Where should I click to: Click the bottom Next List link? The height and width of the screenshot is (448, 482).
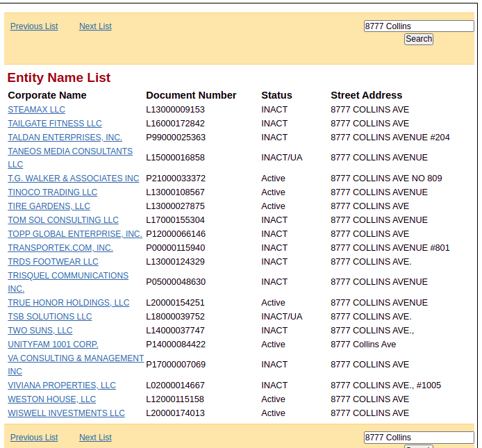95,438
